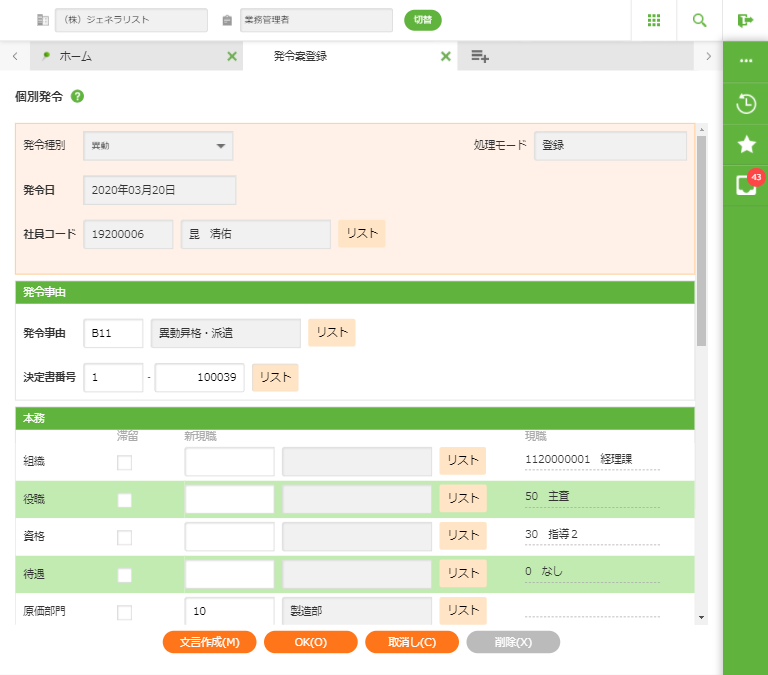Expand the 発令種別 dropdown

(158, 146)
